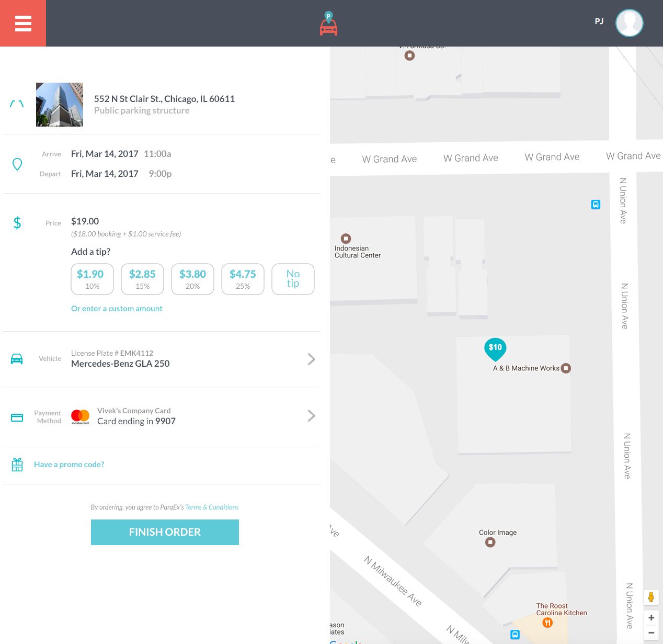The image size is (663, 644).
Task: Choose the $2.85 15% tip
Action: click(x=142, y=279)
